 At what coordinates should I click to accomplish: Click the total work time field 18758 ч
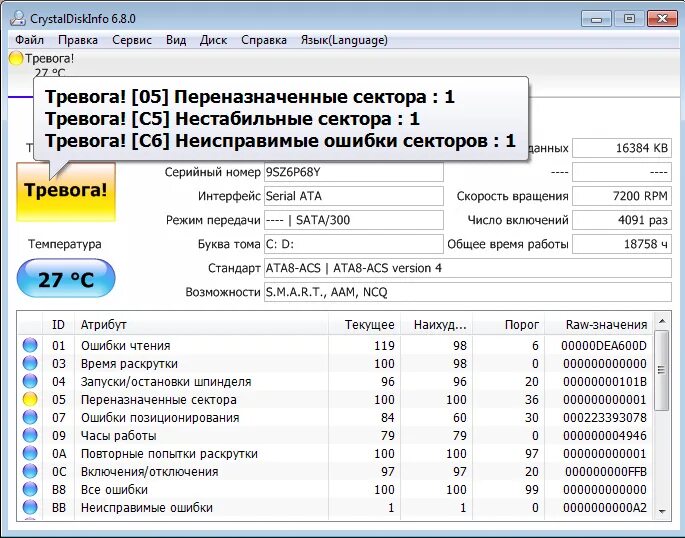coord(622,244)
